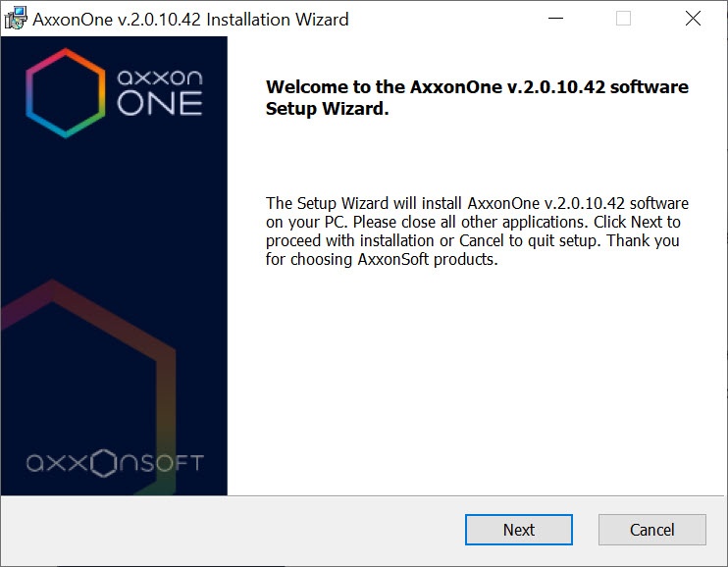Click the small "axxon" text beside the hexagon logo
Screen dimensions: 728x567
(159, 79)
